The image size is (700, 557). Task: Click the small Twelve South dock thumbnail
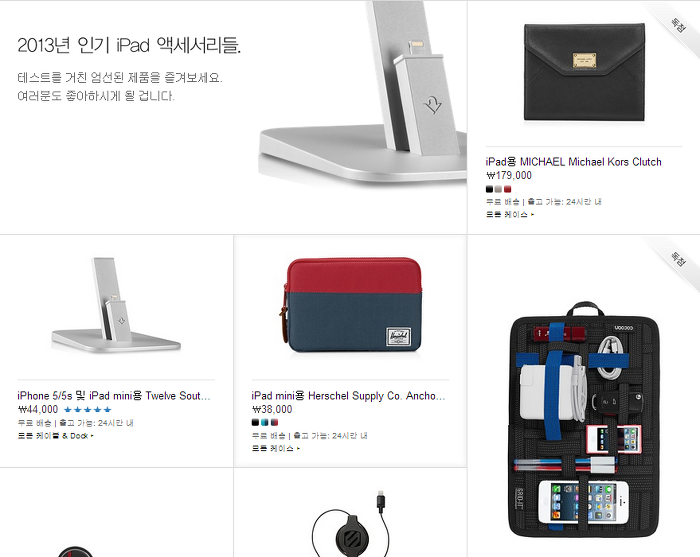[116, 304]
